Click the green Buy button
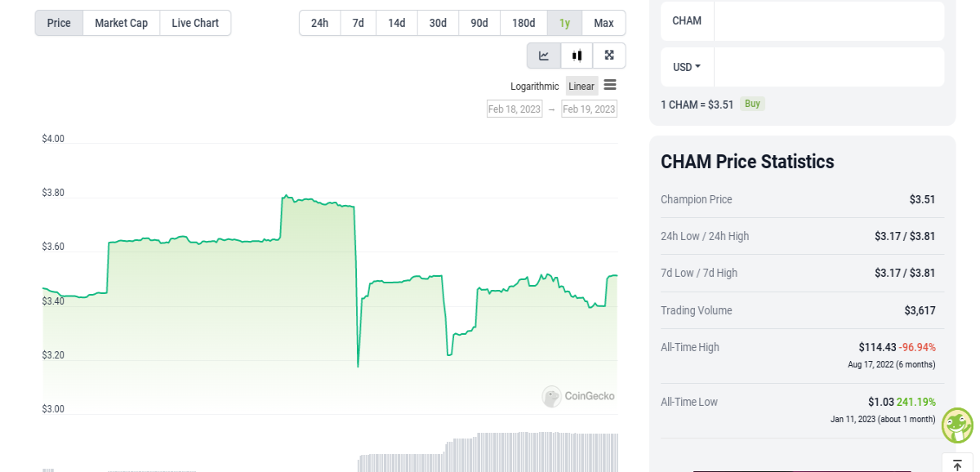Screen dimensions: 980x472 point(752,104)
